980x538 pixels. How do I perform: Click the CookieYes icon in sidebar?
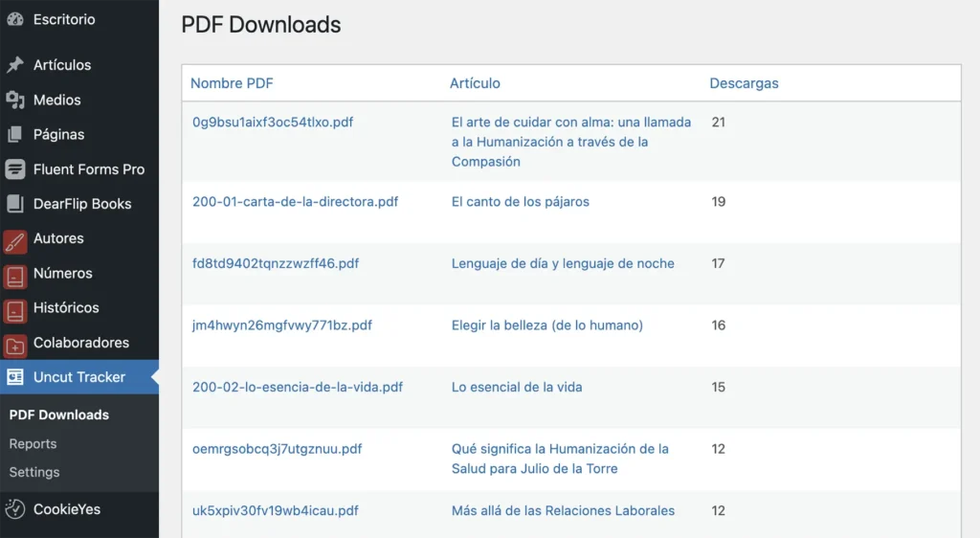[x=14, y=509]
